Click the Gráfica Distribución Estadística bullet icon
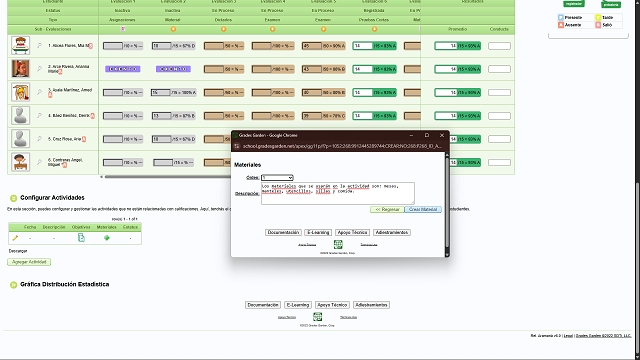640x360 pixels. point(13,284)
